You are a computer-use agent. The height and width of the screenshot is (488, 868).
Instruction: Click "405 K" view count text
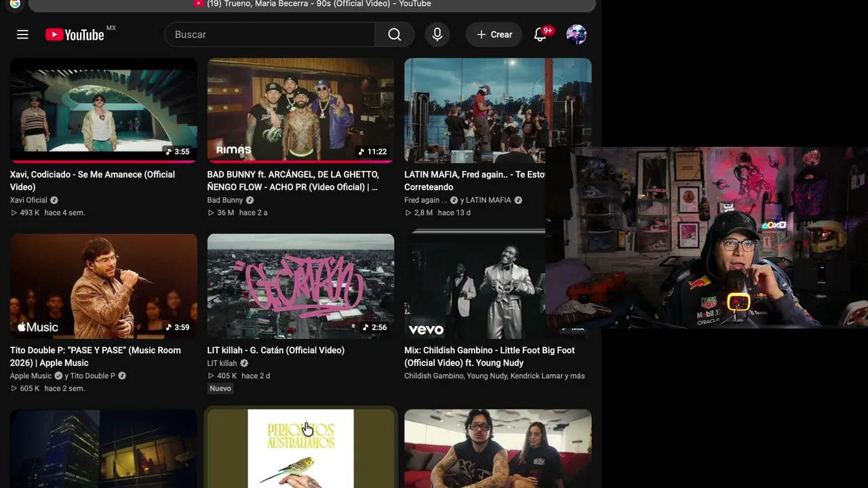click(x=226, y=376)
